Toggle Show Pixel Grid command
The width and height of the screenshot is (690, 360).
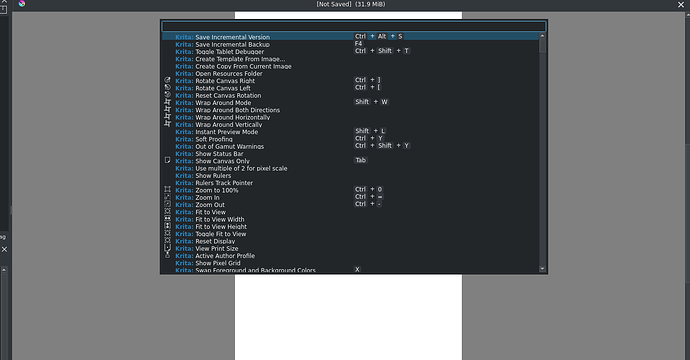[x=351, y=263]
